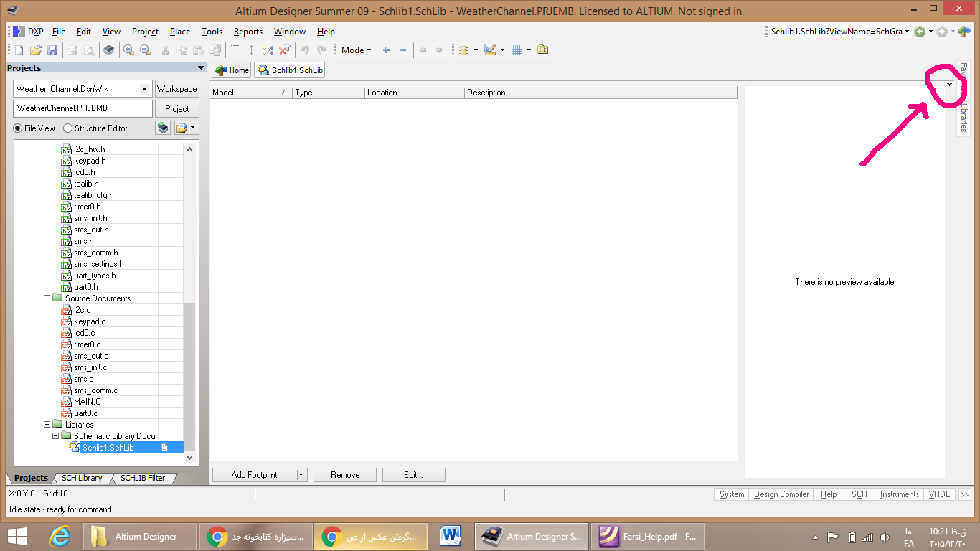
Task: Click the blue plus Add icon
Action: tap(386, 50)
